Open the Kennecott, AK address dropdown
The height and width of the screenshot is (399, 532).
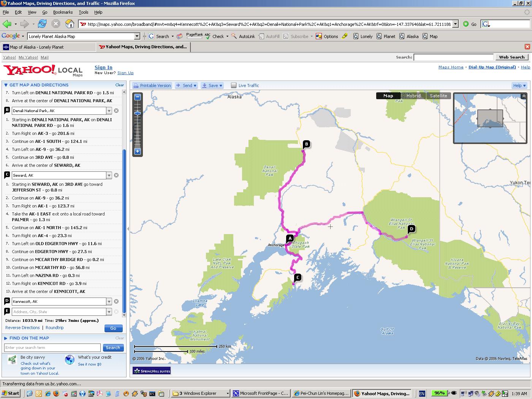pos(109,302)
